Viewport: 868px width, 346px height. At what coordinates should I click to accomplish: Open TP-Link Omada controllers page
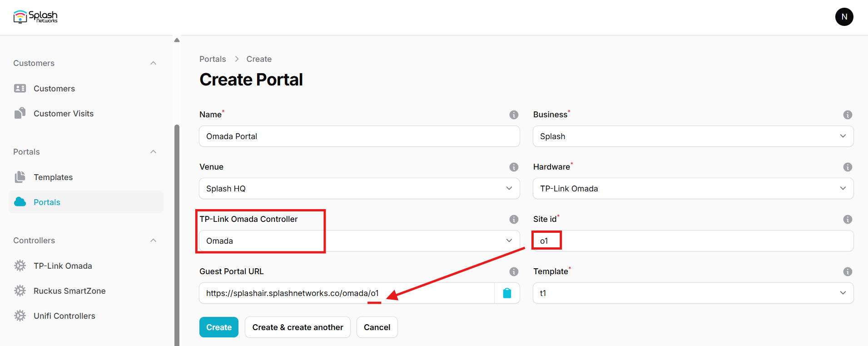coord(86,266)
